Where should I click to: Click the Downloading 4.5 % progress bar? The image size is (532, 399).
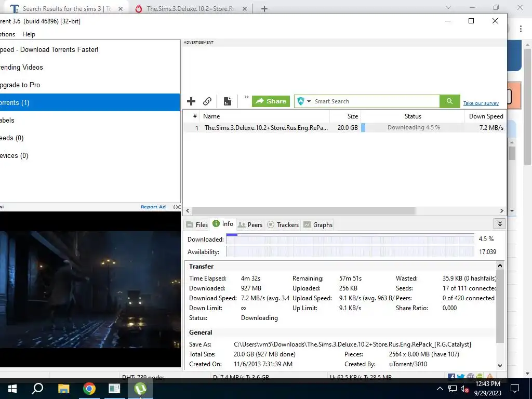[x=413, y=128]
